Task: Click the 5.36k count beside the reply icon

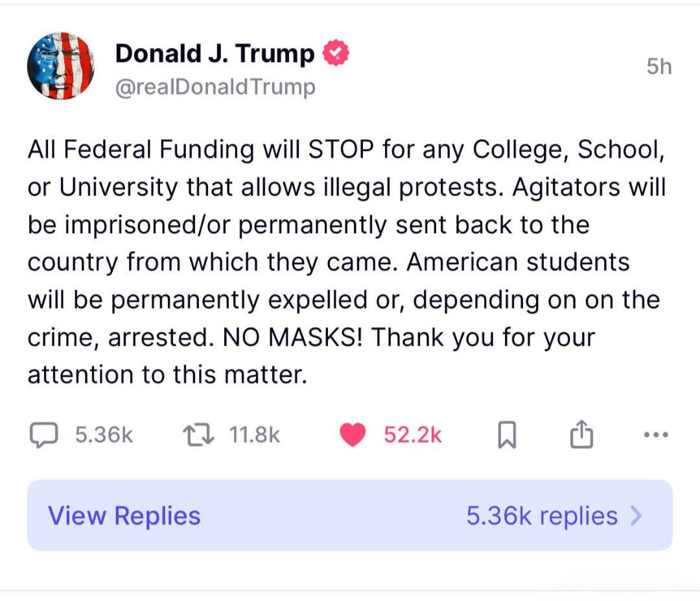Action: 104,435
